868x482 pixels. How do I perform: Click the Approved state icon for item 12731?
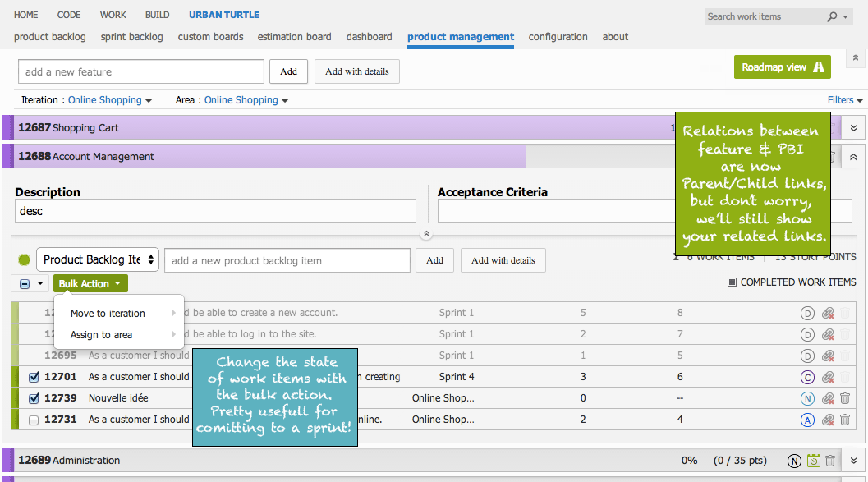coord(808,420)
